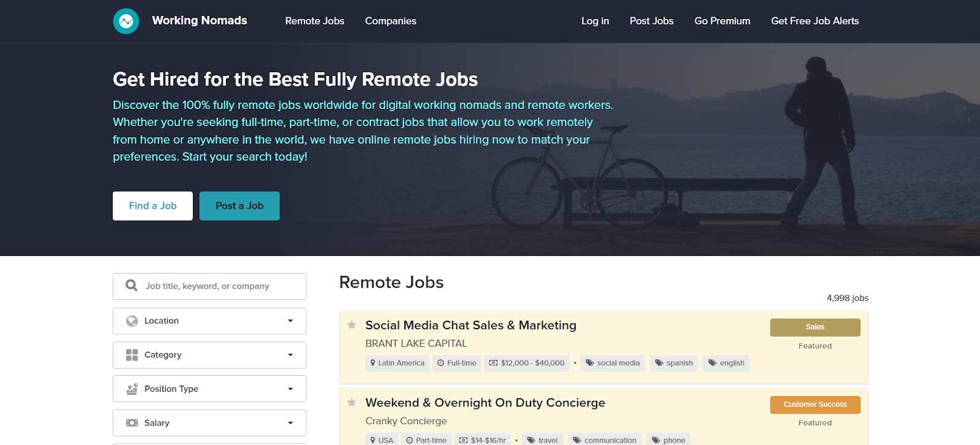Expand the Category dropdown arrow
980x445 pixels.
[x=290, y=355]
